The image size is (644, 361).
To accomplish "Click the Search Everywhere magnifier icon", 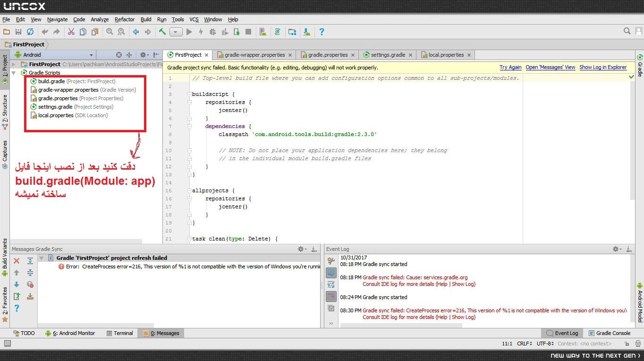I will tap(627, 31).
